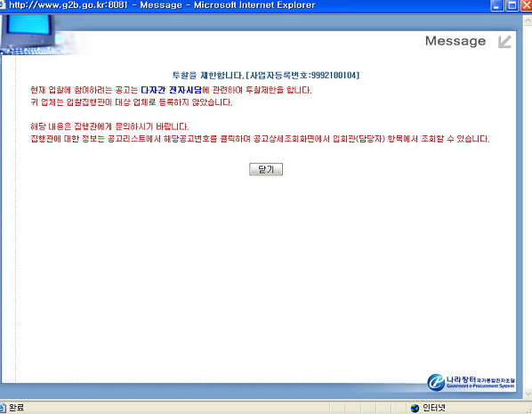
Task: Maximize the Internet Explorer window
Action: pyautogui.click(x=512, y=5)
